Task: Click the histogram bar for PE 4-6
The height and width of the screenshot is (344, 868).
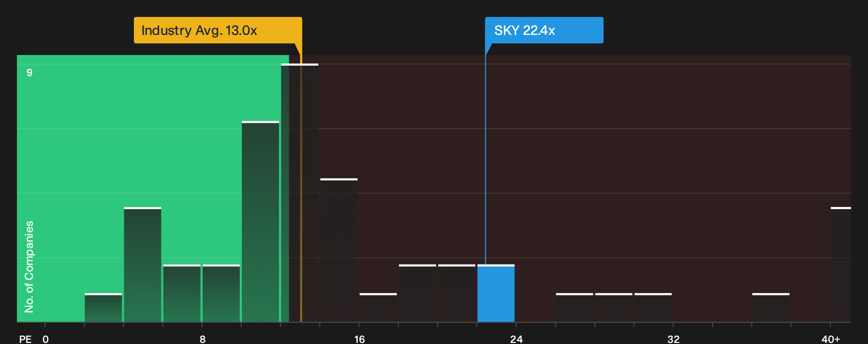Action: (142, 265)
